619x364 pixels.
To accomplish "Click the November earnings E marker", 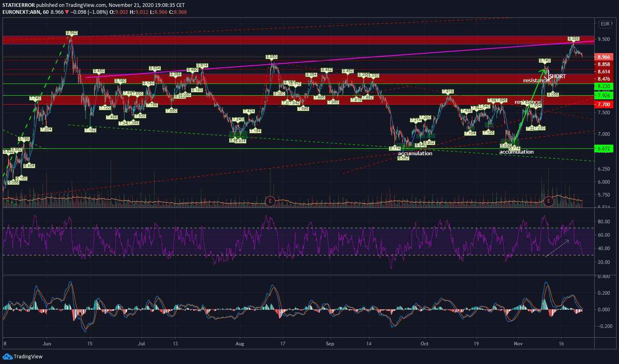I will pyautogui.click(x=548, y=201).
